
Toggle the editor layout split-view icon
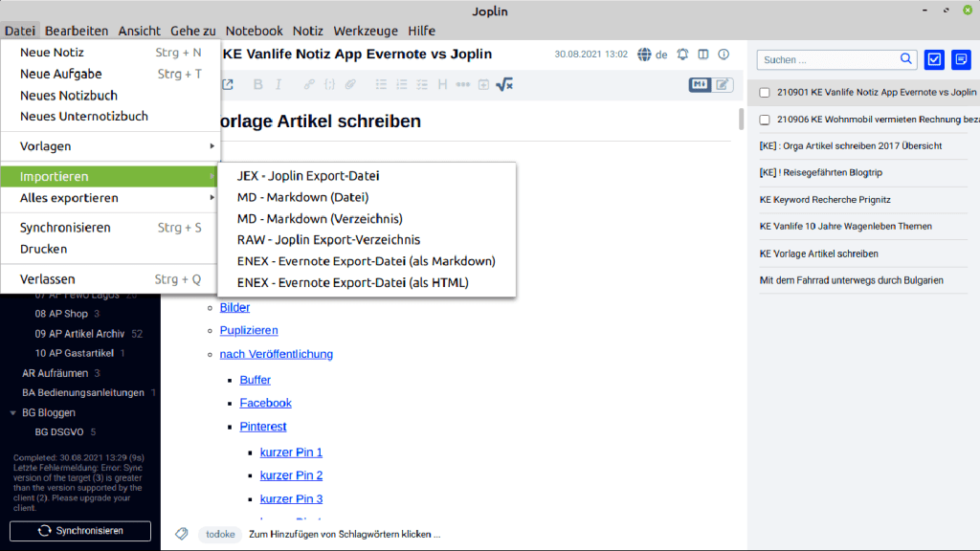[x=703, y=55]
